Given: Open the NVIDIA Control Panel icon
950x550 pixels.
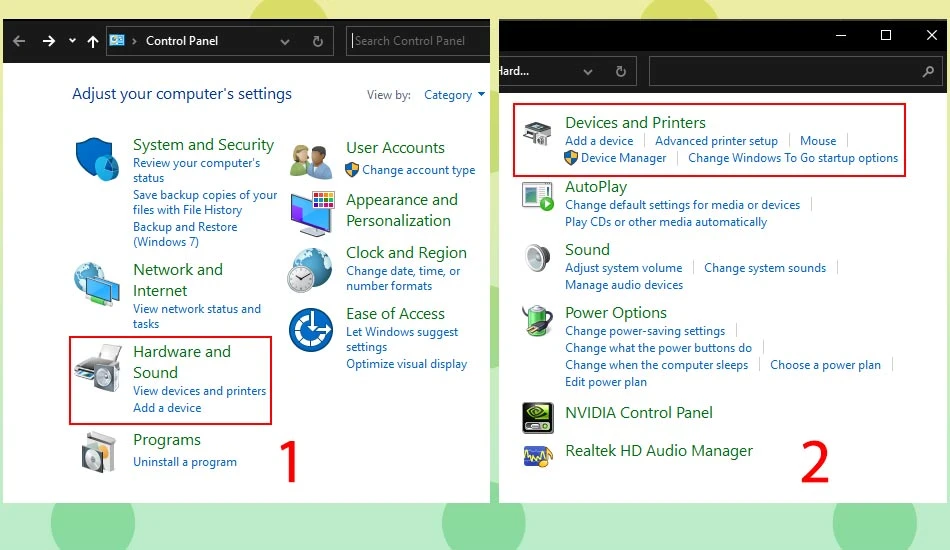Looking at the screenshot, I should 537,417.
